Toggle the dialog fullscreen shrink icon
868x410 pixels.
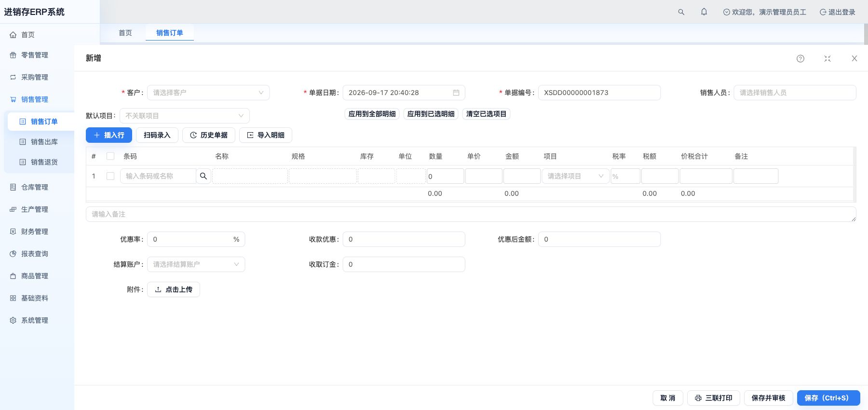827,58
